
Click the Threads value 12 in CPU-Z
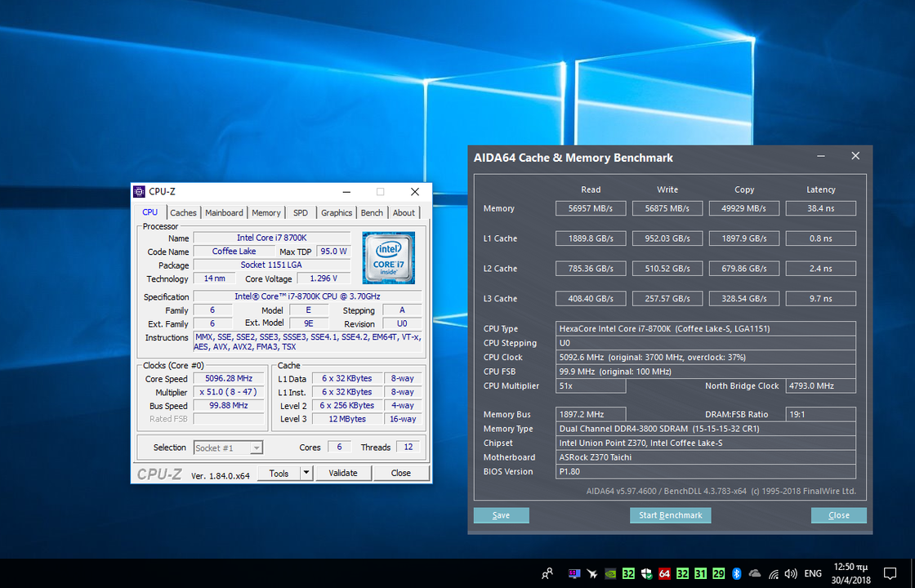click(x=408, y=447)
